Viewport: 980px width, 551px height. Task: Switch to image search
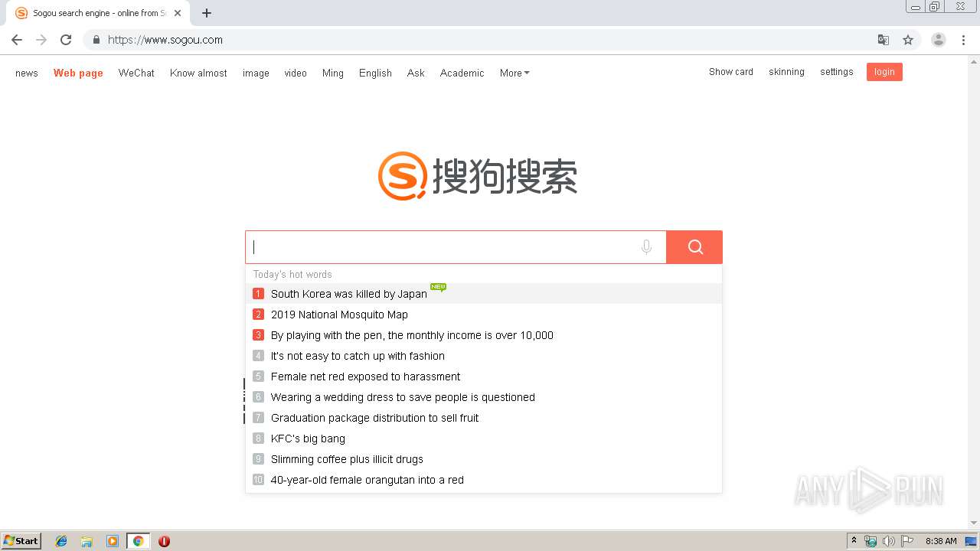pyautogui.click(x=256, y=73)
